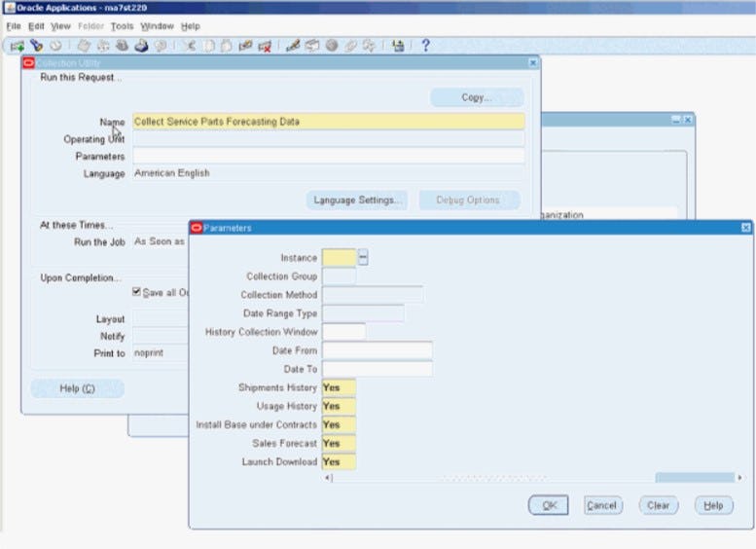
Task: Click the Date Range Type field
Action: [363, 313]
